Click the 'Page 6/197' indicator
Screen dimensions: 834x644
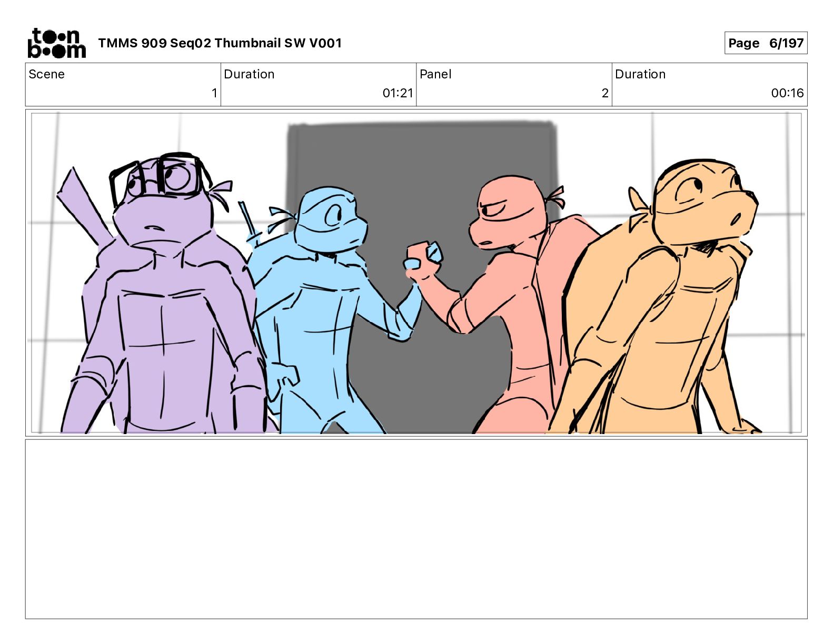pyautogui.click(x=766, y=43)
